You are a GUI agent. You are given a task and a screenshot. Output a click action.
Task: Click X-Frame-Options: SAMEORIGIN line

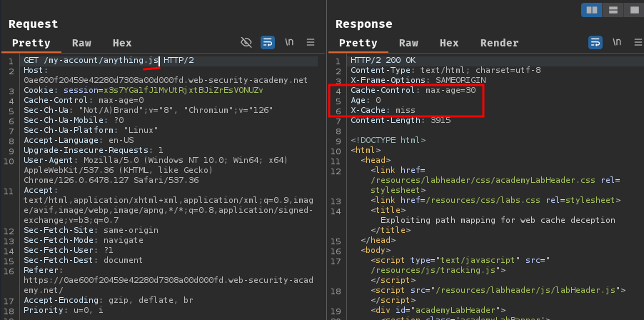(418, 81)
